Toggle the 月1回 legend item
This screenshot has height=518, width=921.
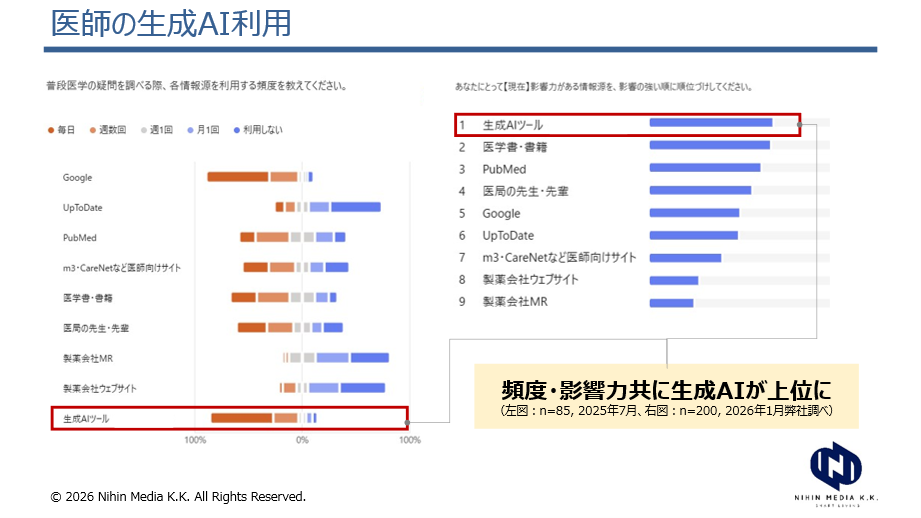(x=205, y=130)
